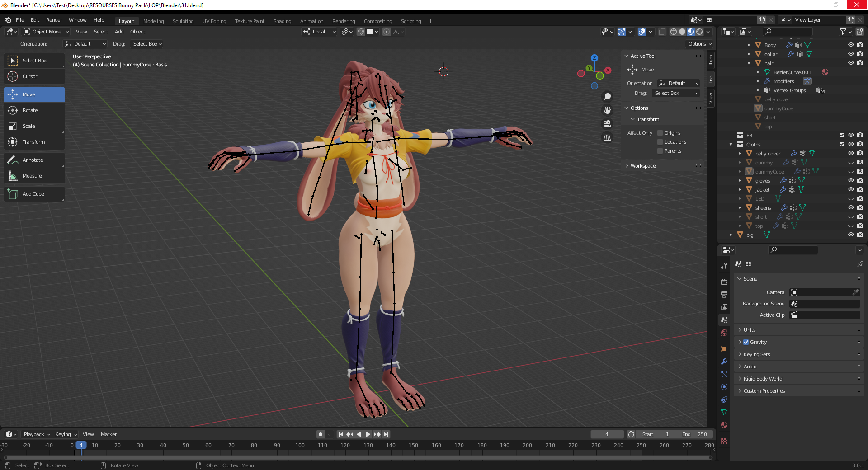Open the Object Data properties triangle icon
Screen dimensions: 868x470
(724, 412)
